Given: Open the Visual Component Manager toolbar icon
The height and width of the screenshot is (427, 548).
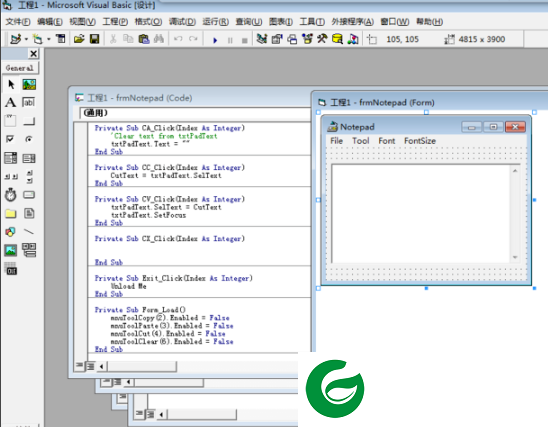Looking at the screenshot, I should tap(353, 39).
